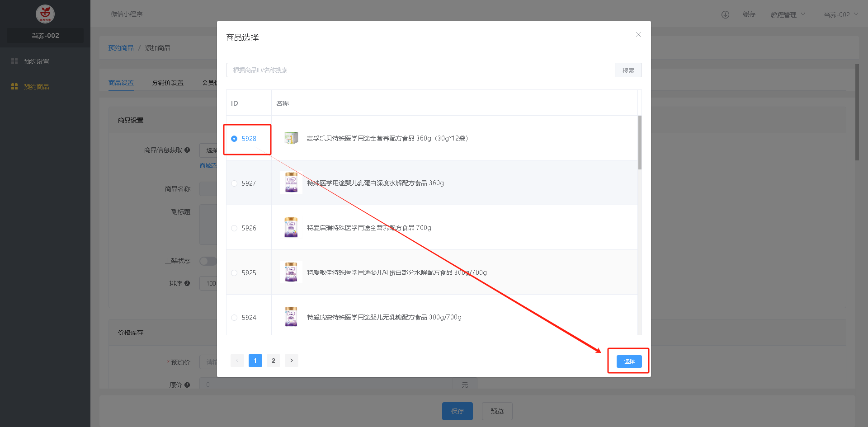Switch to 分销价设置 tab
The height and width of the screenshot is (427, 868).
pos(168,83)
